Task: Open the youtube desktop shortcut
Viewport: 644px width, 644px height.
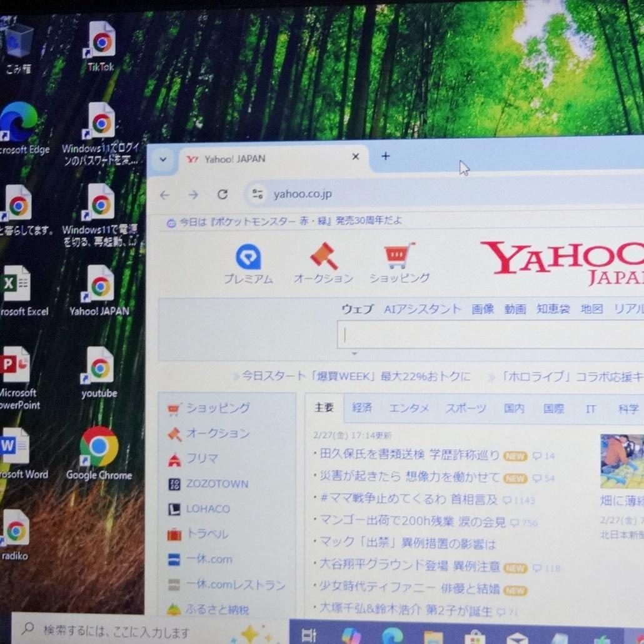Action: point(99,372)
